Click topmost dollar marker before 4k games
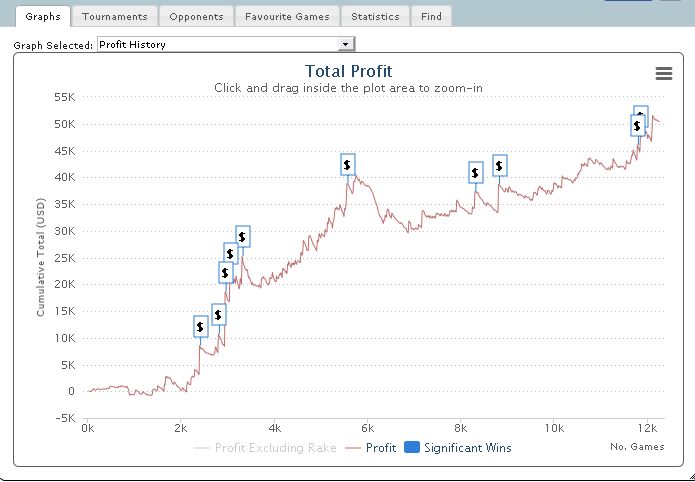 (242, 237)
